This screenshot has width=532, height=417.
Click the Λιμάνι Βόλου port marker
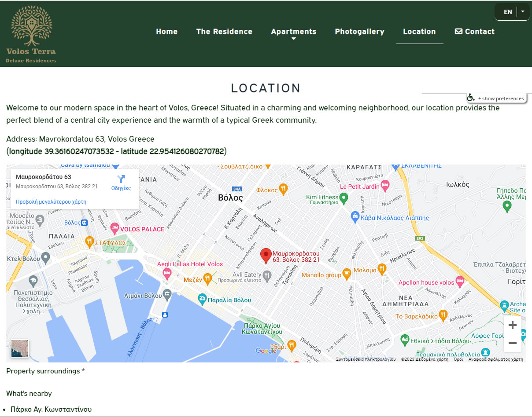click(166, 294)
